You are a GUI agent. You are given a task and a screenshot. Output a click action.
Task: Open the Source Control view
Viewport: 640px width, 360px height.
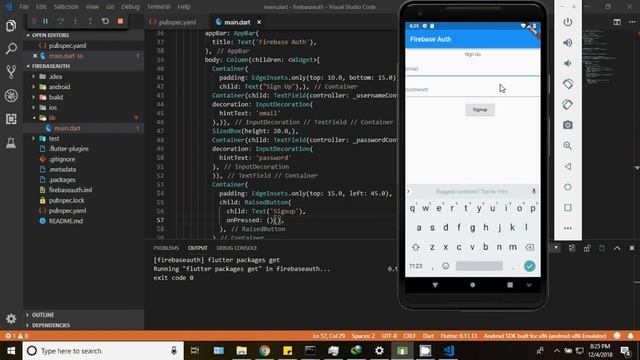(x=11, y=72)
